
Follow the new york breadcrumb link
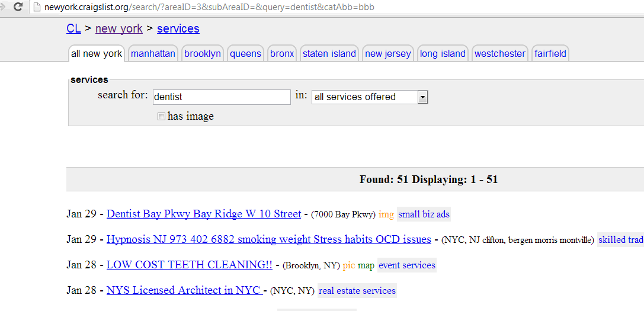118,29
